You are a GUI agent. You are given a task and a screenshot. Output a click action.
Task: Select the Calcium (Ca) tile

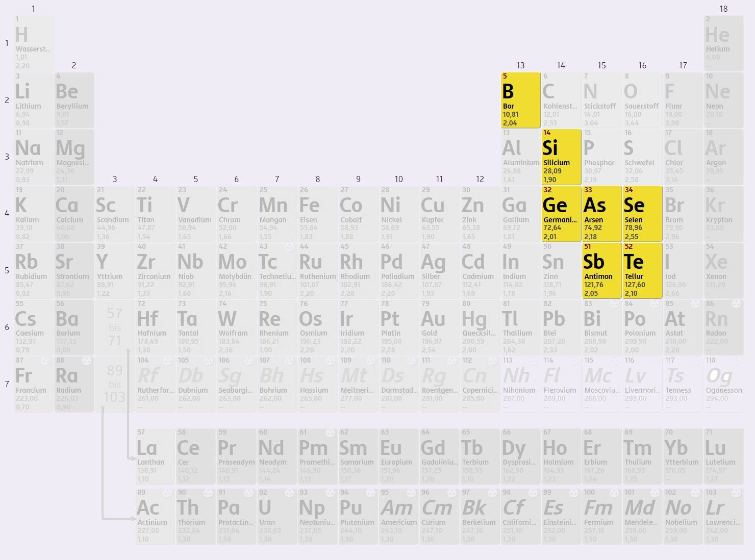point(74,214)
